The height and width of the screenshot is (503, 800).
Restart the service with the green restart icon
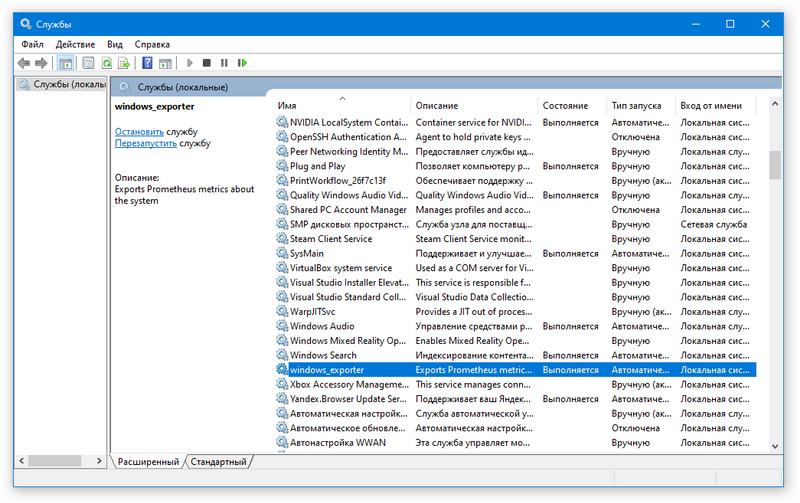coord(242,63)
